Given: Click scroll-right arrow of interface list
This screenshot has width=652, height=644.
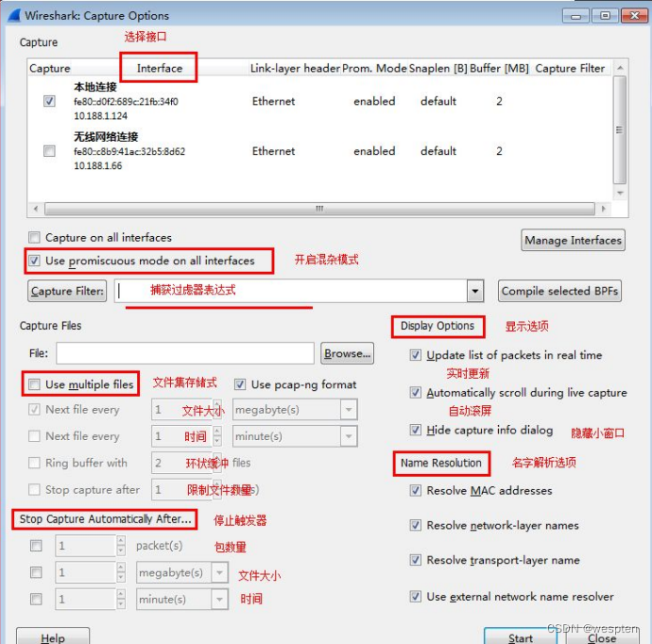Looking at the screenshot, I should 604,209.
